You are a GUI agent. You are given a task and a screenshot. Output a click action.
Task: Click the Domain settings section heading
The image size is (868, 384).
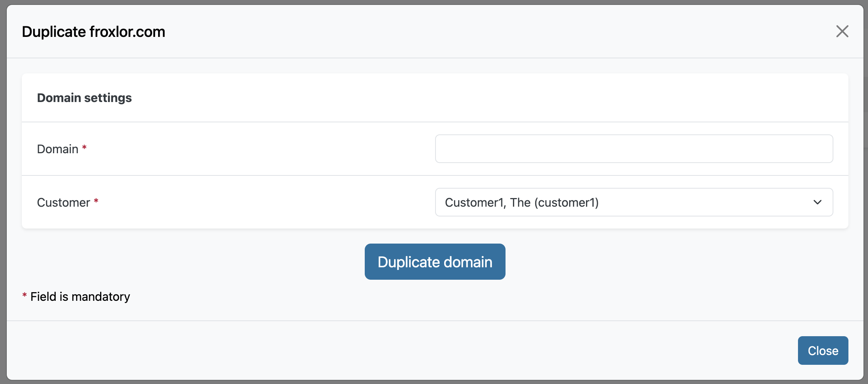pyautogui.click(x=84, y=98)
